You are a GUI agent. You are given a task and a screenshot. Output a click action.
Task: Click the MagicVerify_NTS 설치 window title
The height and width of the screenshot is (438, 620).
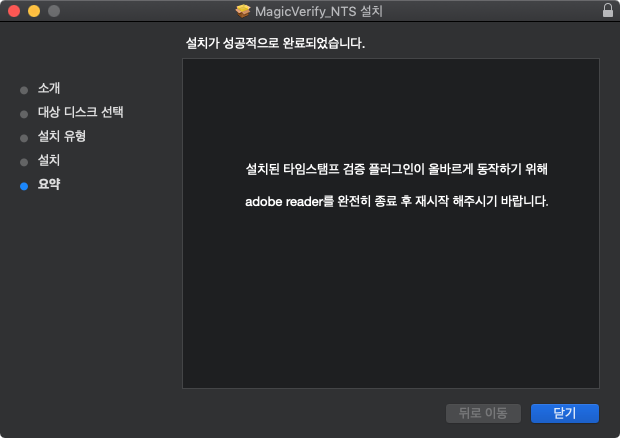(x=319, y=11)
